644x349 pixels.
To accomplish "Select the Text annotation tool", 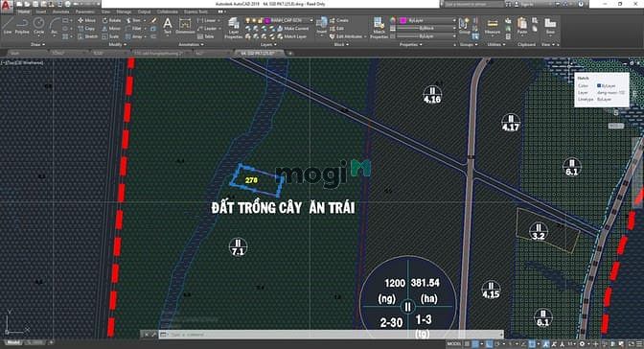I will pos(167,26).
